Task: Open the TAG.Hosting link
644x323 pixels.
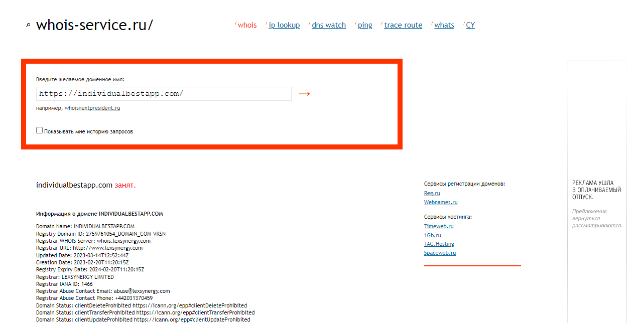Action: coord(439,244)
